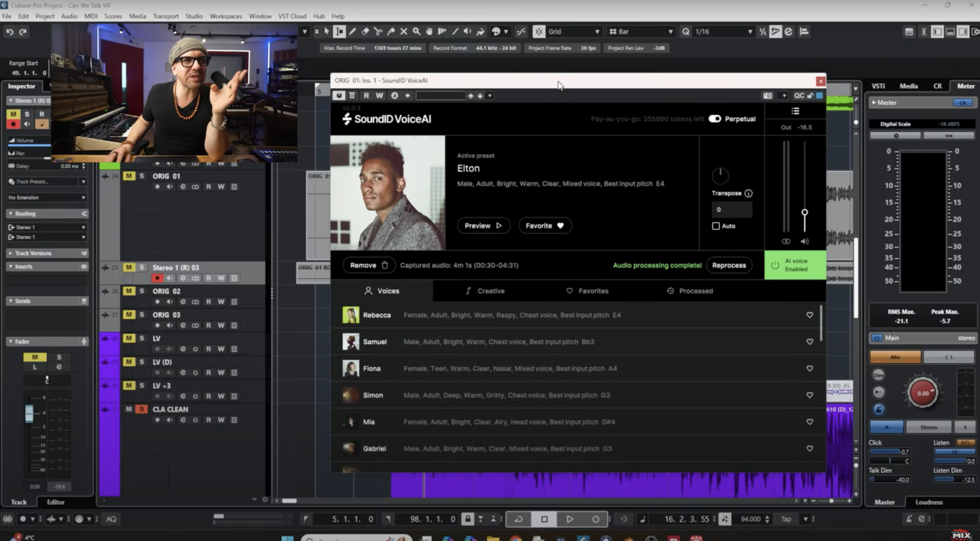Favorite the Rebecca voice heart icon
980x541 pixels.
point(809,315)
